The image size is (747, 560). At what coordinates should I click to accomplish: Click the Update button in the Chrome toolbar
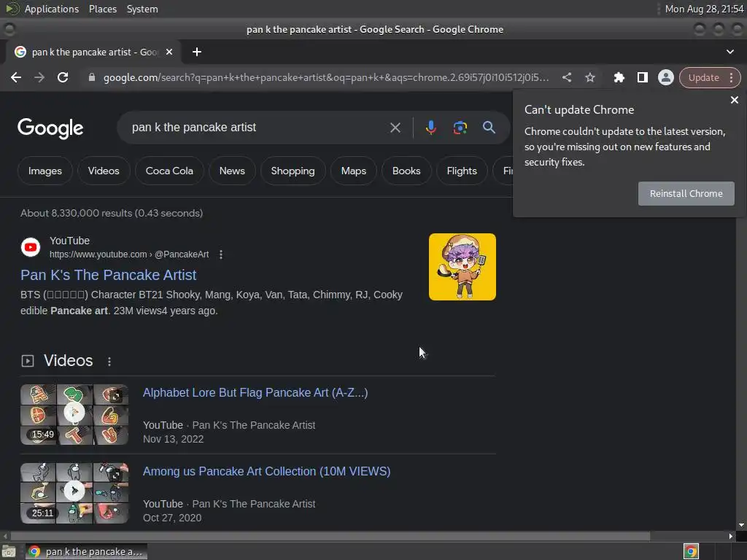point(703,77)
